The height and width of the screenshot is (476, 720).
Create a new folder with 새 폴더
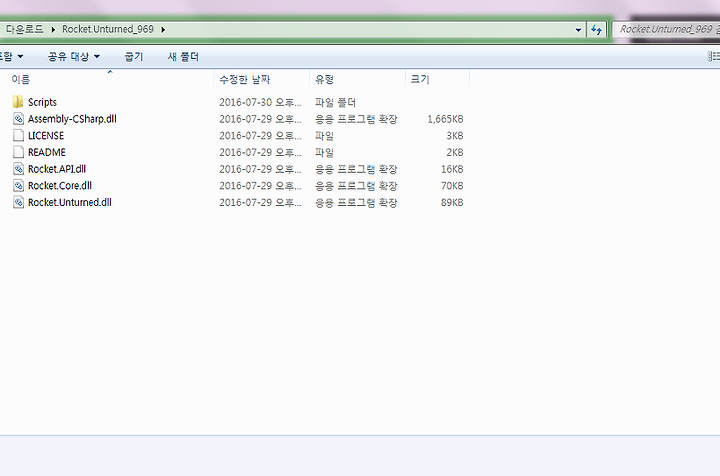pyautogui.click(x=183, y=56)
